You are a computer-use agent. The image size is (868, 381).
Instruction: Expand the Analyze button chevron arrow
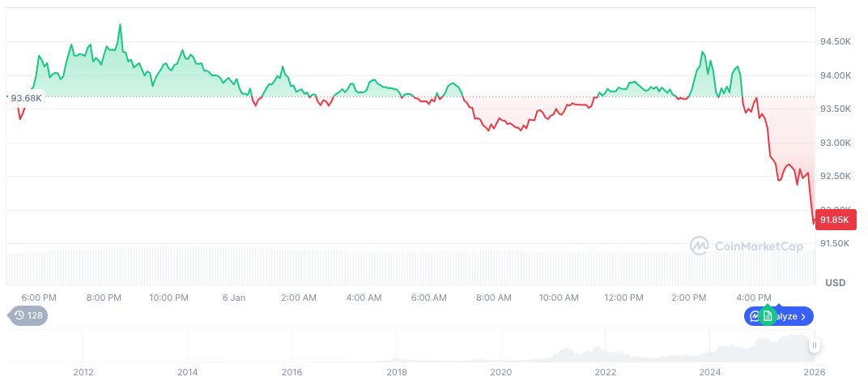tap(803, 316)
